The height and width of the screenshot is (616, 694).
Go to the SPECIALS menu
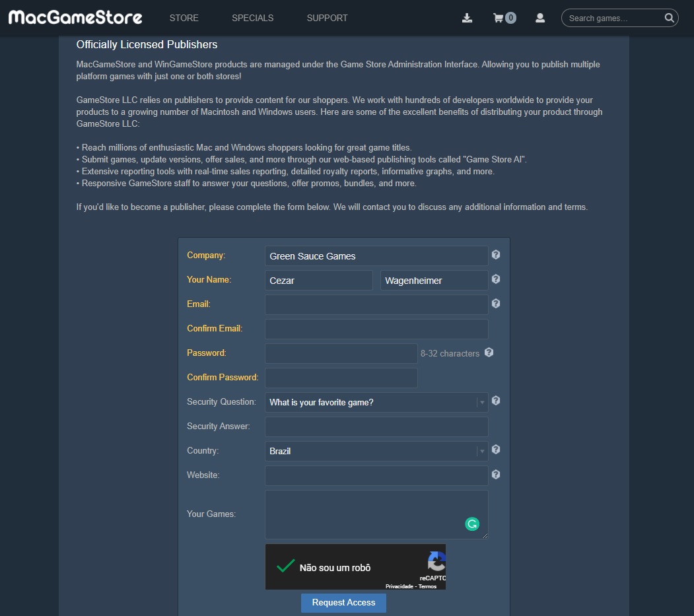[252, 18]
